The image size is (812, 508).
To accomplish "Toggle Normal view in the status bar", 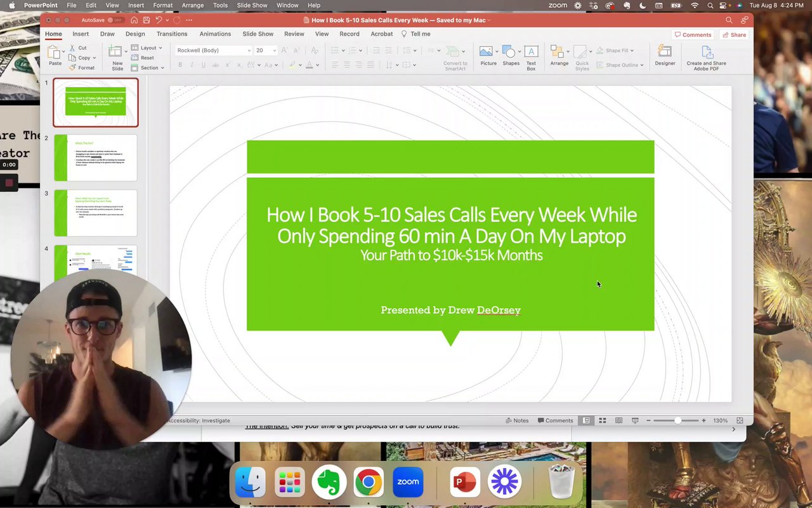I will coord(586,420).
